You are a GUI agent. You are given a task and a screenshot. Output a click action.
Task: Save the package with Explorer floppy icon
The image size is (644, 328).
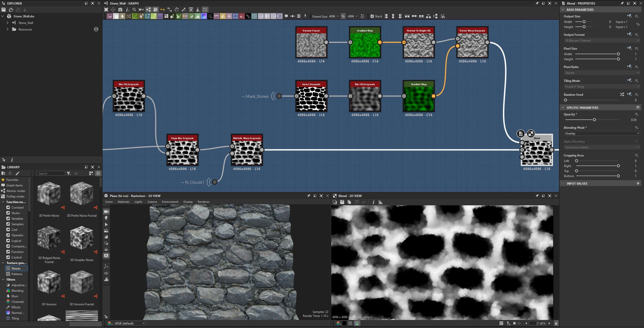pos(4,10)
